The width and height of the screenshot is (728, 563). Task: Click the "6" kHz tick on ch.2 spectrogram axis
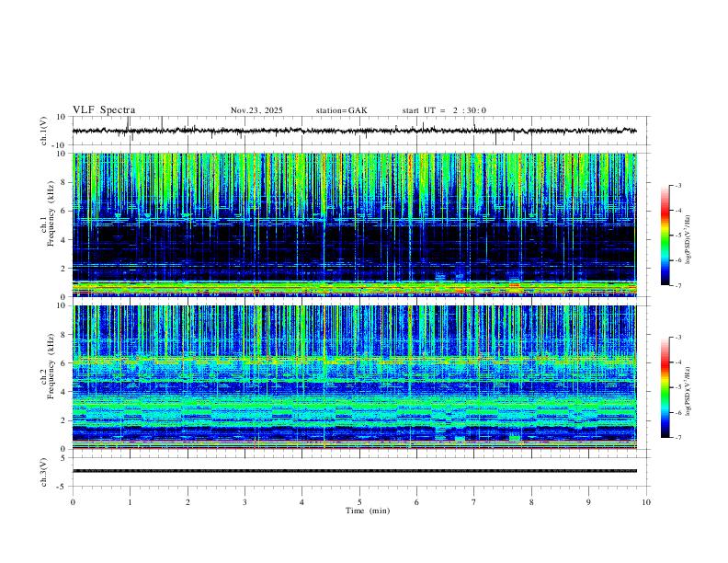pyautogui.click(x=63, y=363)
